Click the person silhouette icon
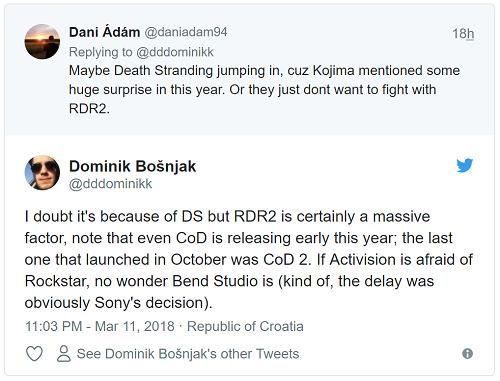500x381 pixels. point(63,354)
